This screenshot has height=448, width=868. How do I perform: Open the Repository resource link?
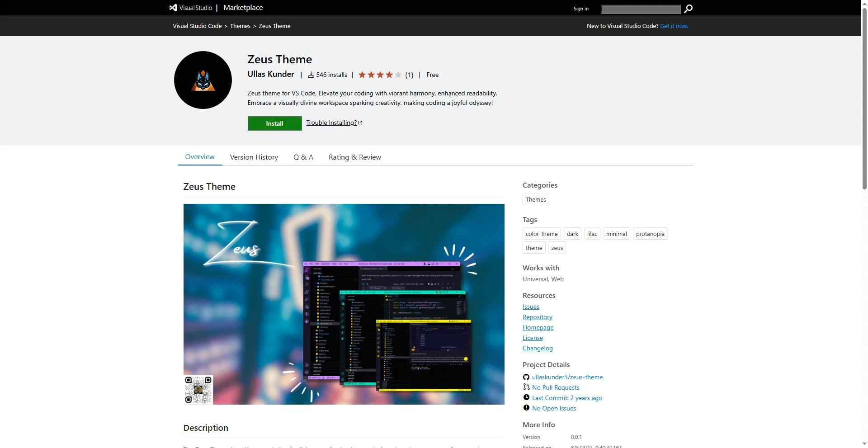pos(537,317)
